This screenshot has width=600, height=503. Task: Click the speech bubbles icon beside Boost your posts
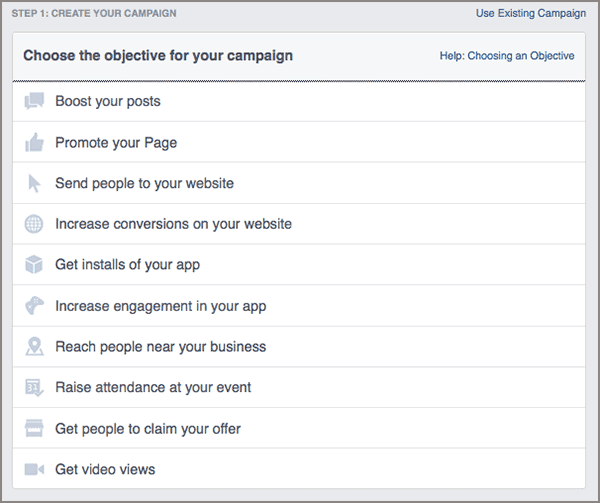point(34,101)
